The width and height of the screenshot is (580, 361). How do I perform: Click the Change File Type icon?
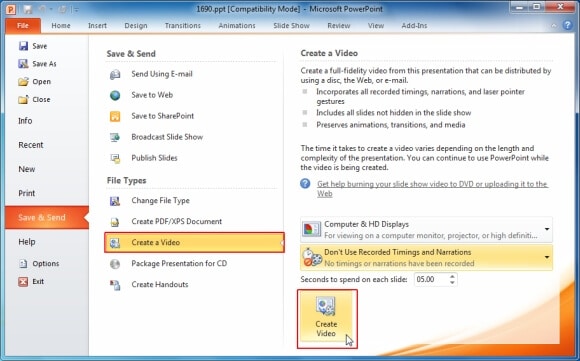point(115,201)
